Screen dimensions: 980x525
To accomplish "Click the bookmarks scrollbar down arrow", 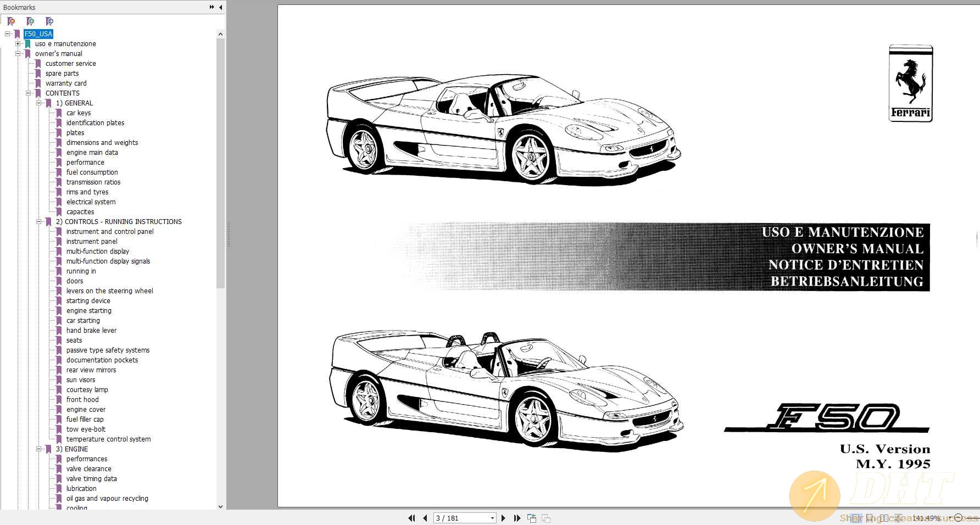I will point(220,507).
